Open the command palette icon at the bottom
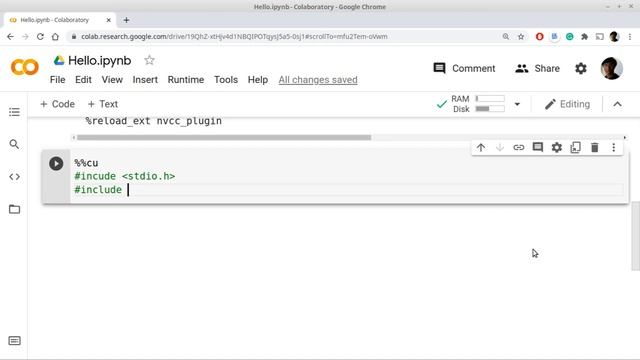Image resolution: width=640 pixels, height=360 pixels. tap(14, 340)
